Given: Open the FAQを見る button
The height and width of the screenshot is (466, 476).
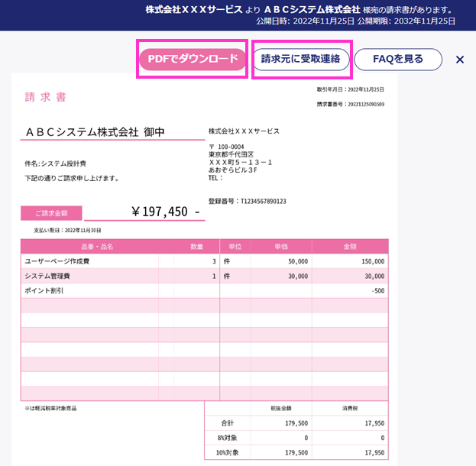Looking at the screenshot, I should coord(397,59).
